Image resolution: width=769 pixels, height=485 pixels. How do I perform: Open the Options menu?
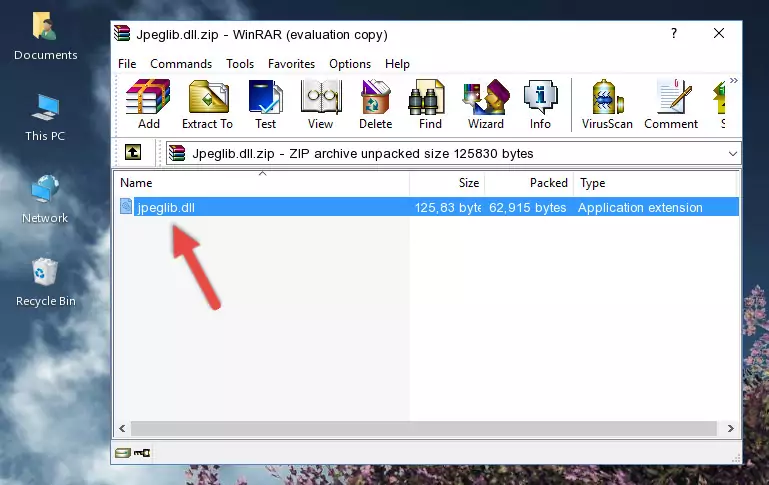[x=350, y=64]
